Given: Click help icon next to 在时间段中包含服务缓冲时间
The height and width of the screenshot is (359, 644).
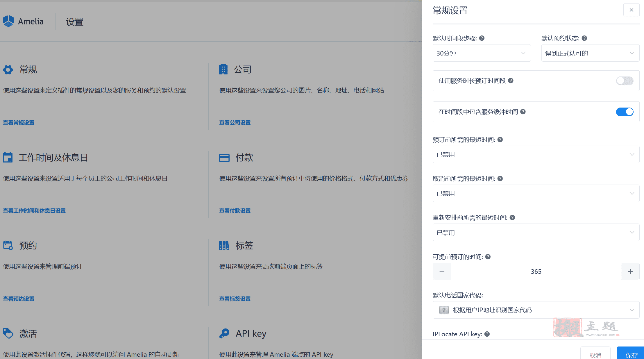Looking at the screenshot, I should [x=523, y=112].
